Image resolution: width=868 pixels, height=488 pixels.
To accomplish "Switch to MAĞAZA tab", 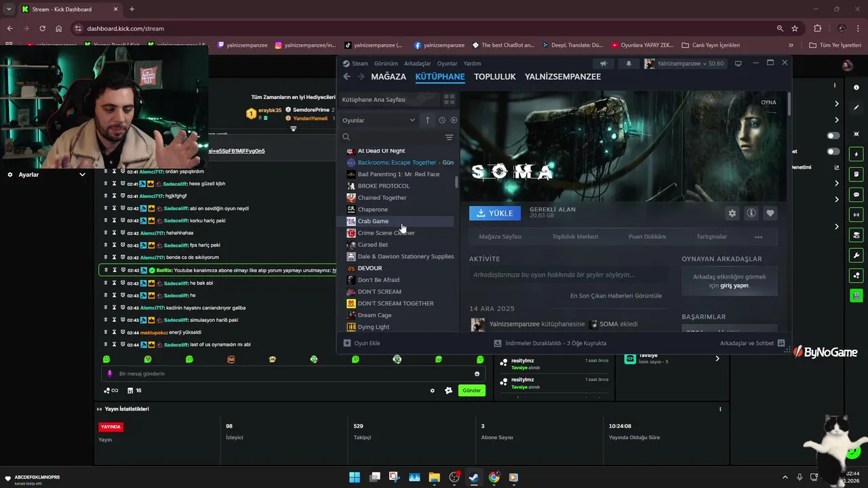I will (389, 77).
